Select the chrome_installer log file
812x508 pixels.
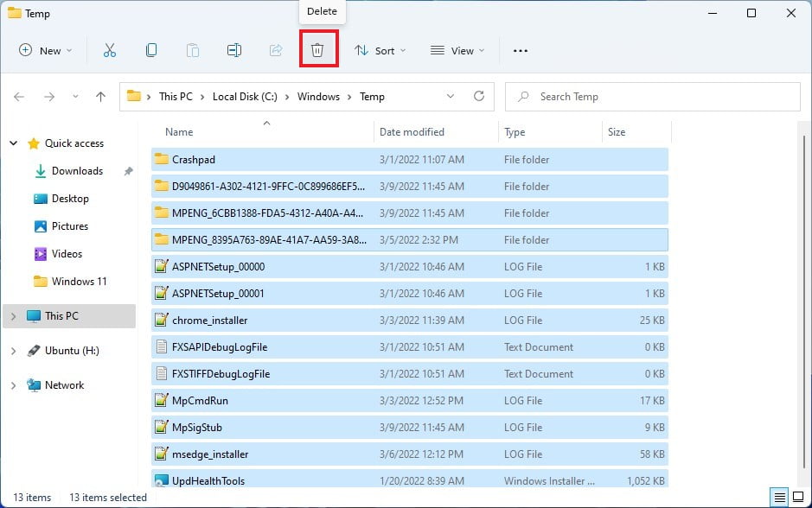pos(210,321)
